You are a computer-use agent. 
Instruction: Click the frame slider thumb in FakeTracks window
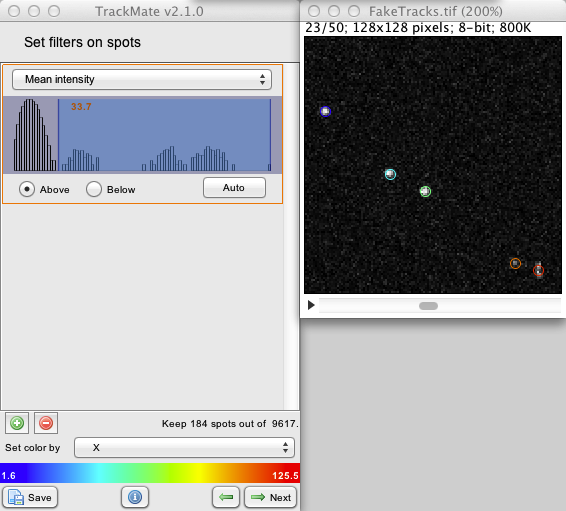tap(428, 306)
